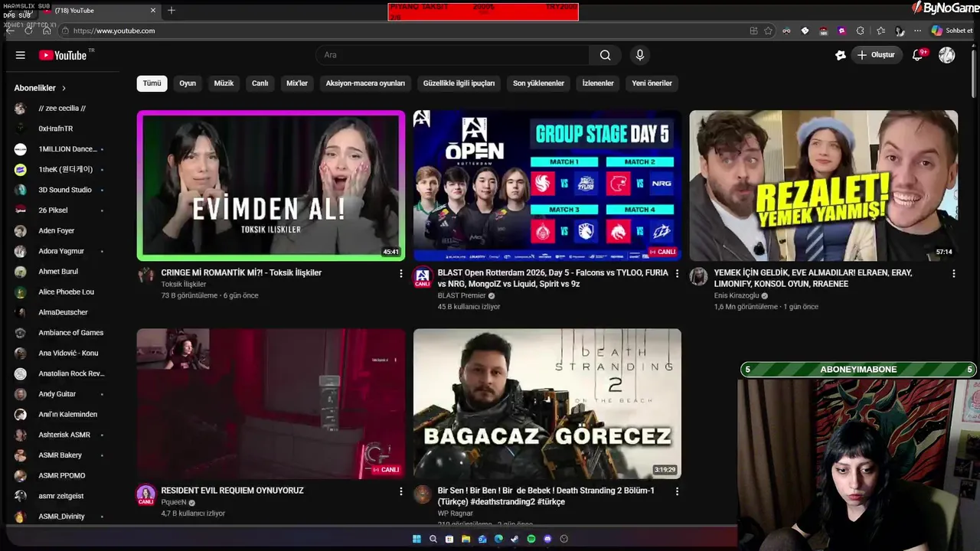Click the browser home icon
Screen dimensions: 980x551
(47, 31)
